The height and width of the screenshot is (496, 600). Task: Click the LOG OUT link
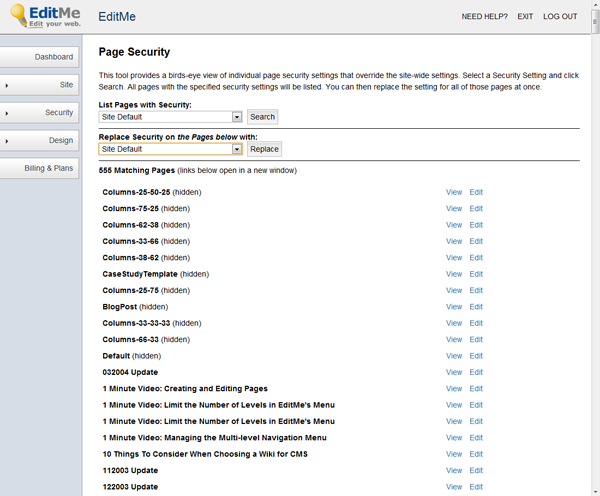(560, 16)
